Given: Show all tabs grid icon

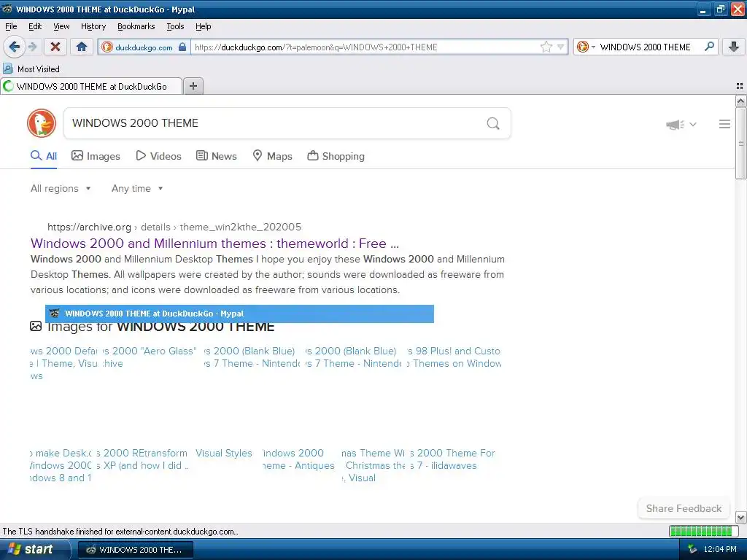Looking at the screenshot, I should pyautogui.click(x=740, y=86).
